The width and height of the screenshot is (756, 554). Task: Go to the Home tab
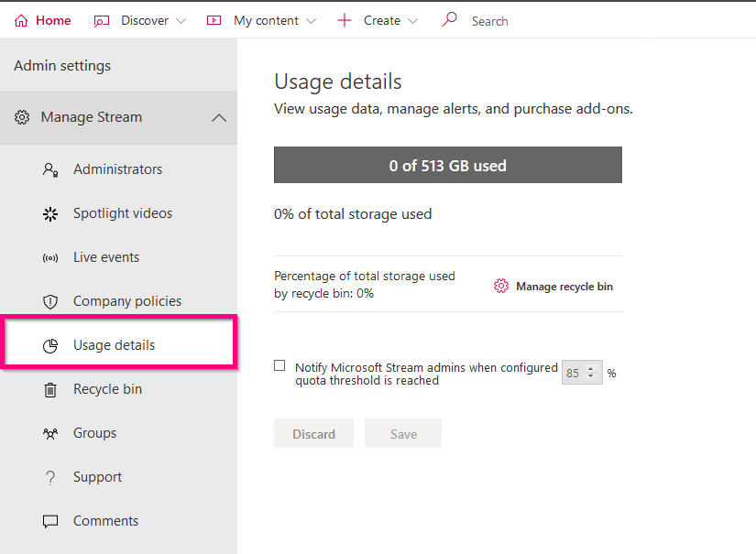pyautogui.click(x=43, y=20)
